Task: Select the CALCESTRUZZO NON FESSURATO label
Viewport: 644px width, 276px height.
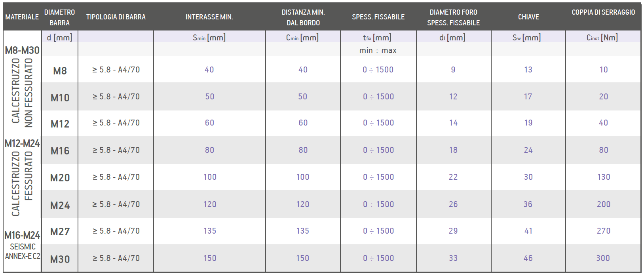Action: [x=22, y=92]
